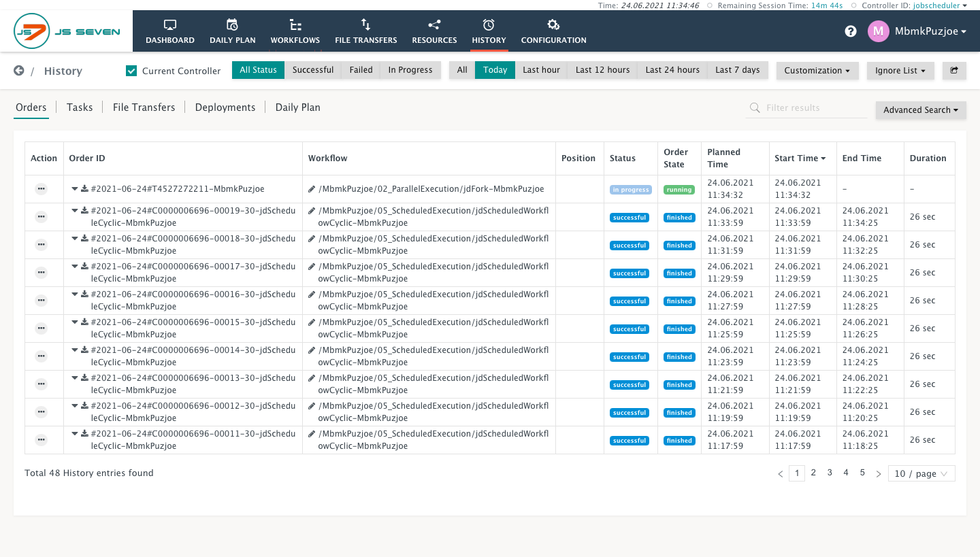Screen dimensions: 980x557
Task: Go to page 3 of results
Action: pos(830,473)
